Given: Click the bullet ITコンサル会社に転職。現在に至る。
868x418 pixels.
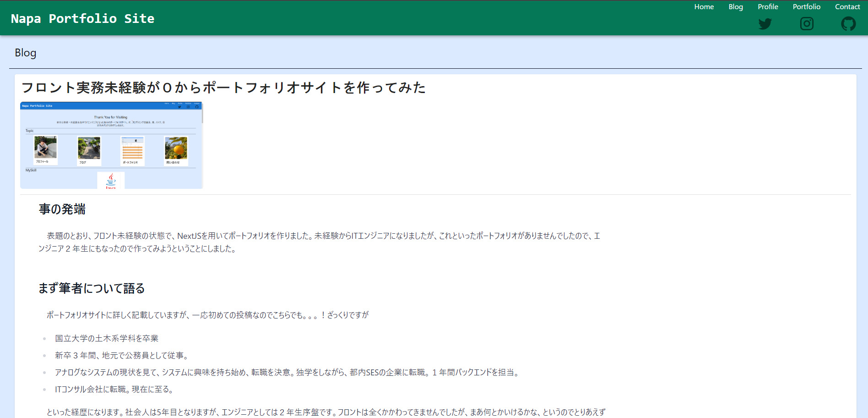Looking at the screenshot, I should click(115, 389).
